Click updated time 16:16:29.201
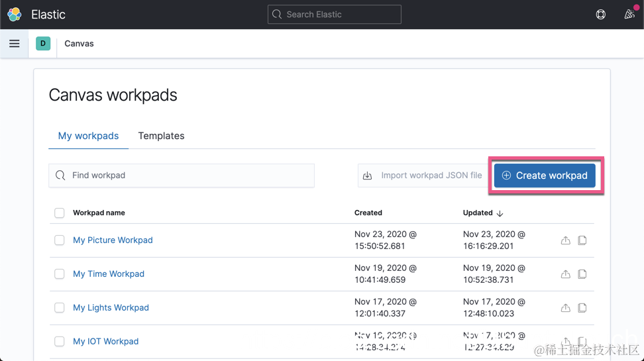The width and height of the screenshot is (644, 361). tap(488, 246)
